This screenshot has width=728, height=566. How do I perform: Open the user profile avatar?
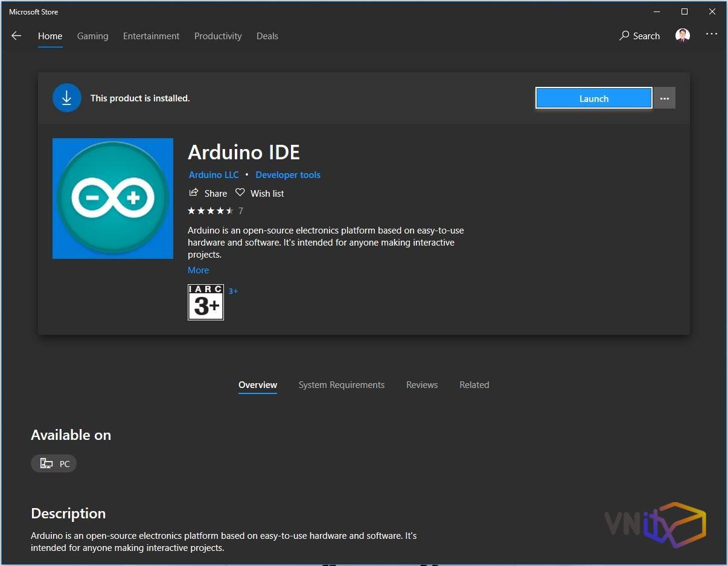tap(683, 36)
